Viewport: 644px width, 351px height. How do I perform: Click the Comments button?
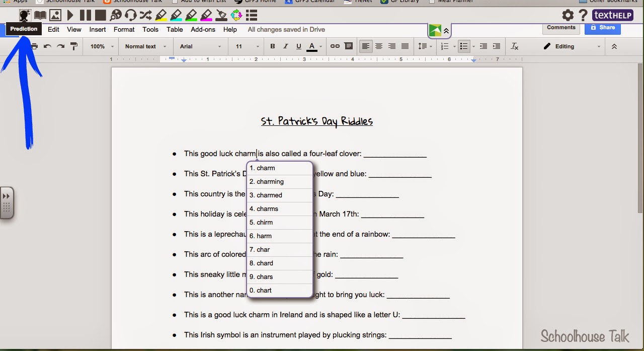coord(560,28)
